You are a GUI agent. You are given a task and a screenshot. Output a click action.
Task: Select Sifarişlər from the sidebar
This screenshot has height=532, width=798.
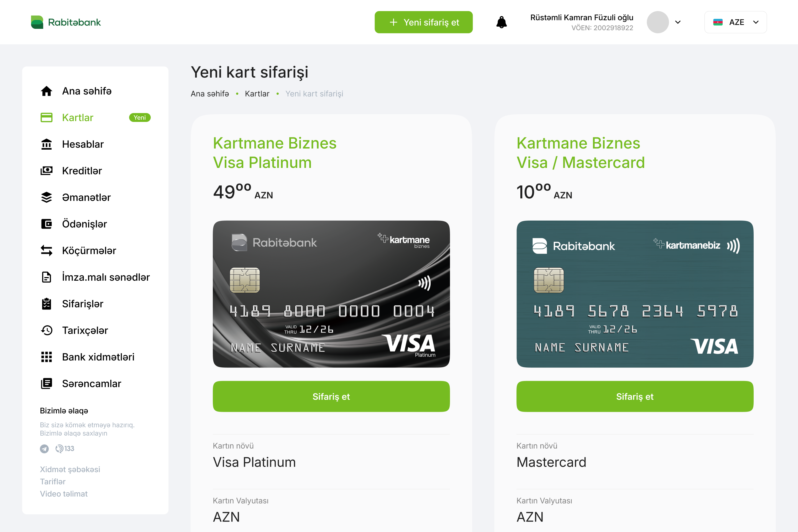click(83, 304)
